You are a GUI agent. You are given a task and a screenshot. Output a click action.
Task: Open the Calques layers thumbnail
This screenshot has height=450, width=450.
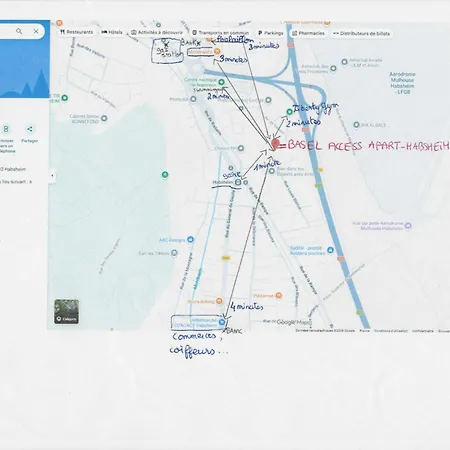pyautogui.click(x=67, y=312)
